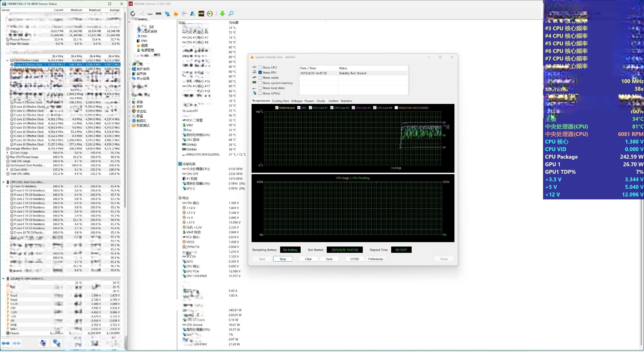Expand Core Usage row in HWiNFO
The height and width of the screenshot is (352, 644).
[x=7, y=153]
